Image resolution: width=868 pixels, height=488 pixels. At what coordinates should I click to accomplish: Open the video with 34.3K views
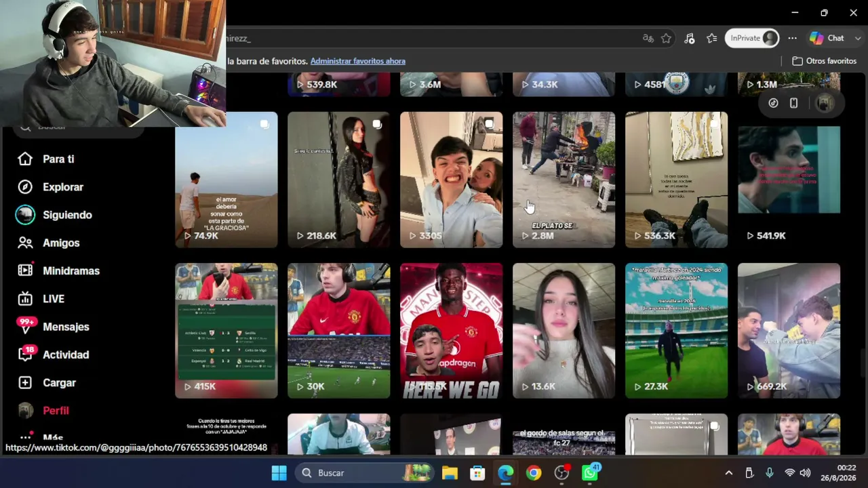pyautogui.click(x=564, y=84)
